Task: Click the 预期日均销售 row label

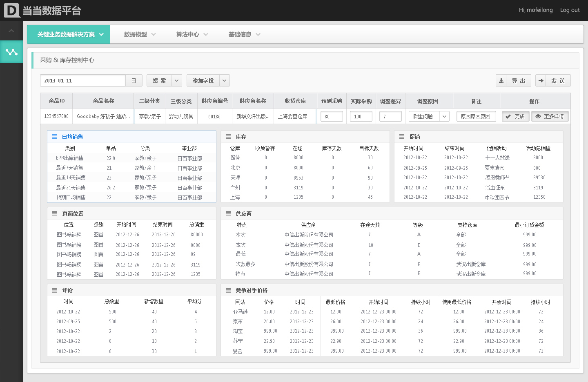Action: 71,197
